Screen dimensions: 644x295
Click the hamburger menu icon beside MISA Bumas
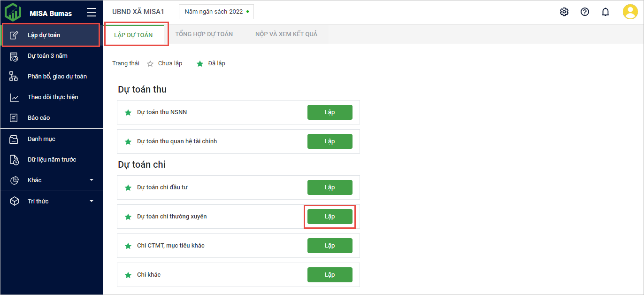pyautogui.click(x=92, y=13)
